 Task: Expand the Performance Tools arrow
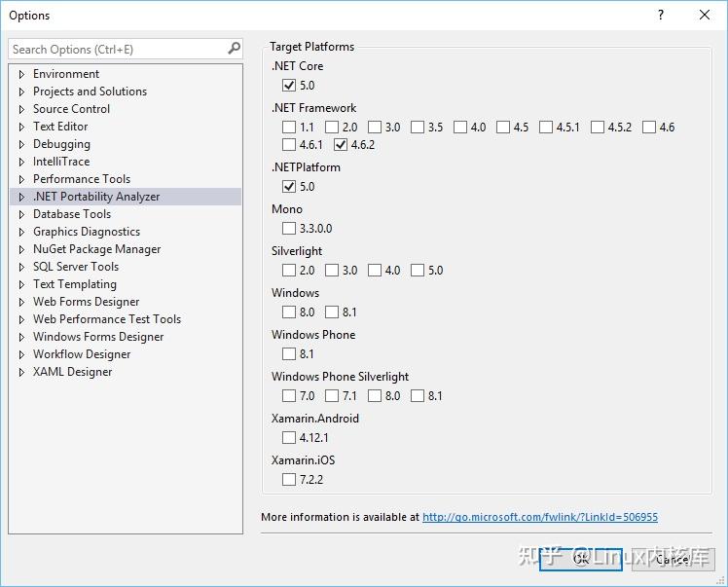tap(21, 180)
